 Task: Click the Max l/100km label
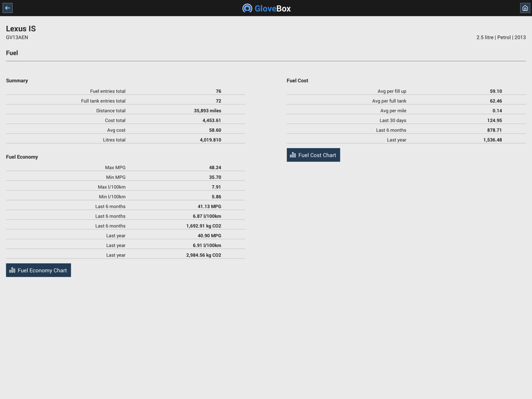[x=112, y=187]
